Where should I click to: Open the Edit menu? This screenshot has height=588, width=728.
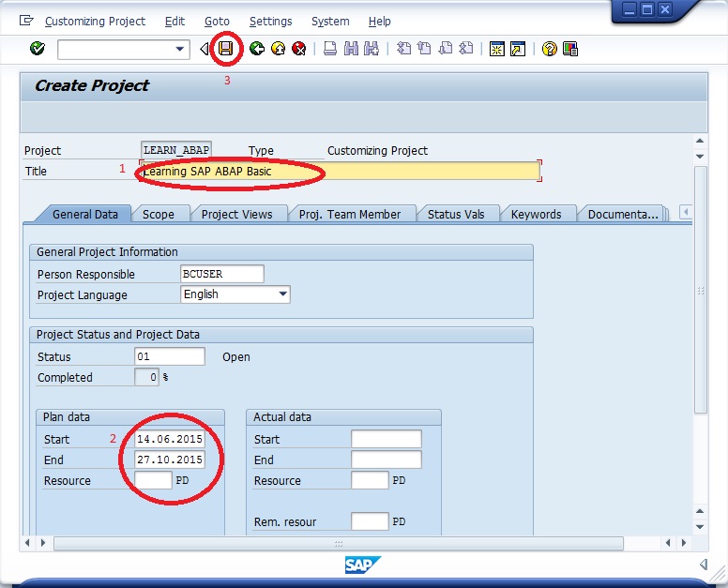click(x=174, y=22)
